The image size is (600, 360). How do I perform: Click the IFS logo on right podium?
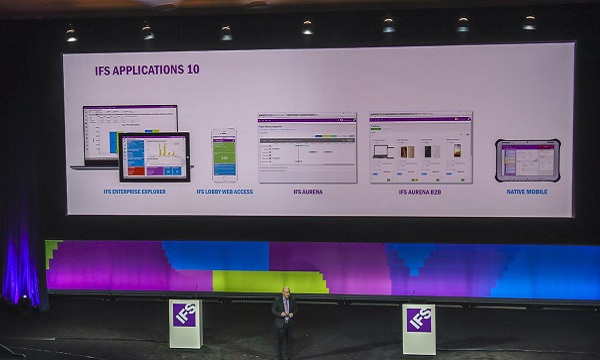tap(419, 320)
